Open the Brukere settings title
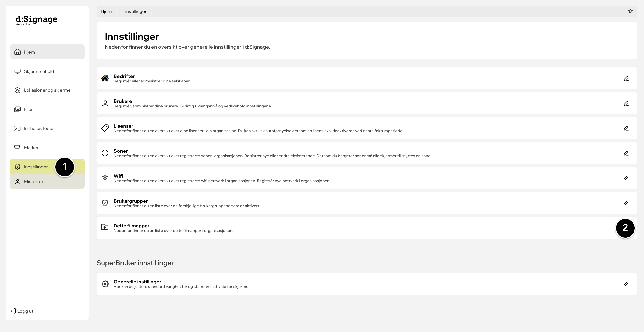644x332 pixels. (x=123, y=101)
